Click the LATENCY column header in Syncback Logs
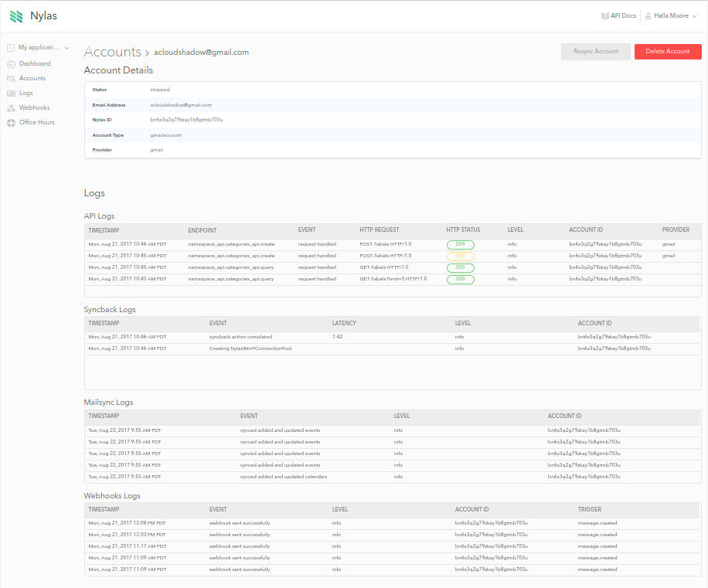The image size is (708, 588). coord(344,323)
